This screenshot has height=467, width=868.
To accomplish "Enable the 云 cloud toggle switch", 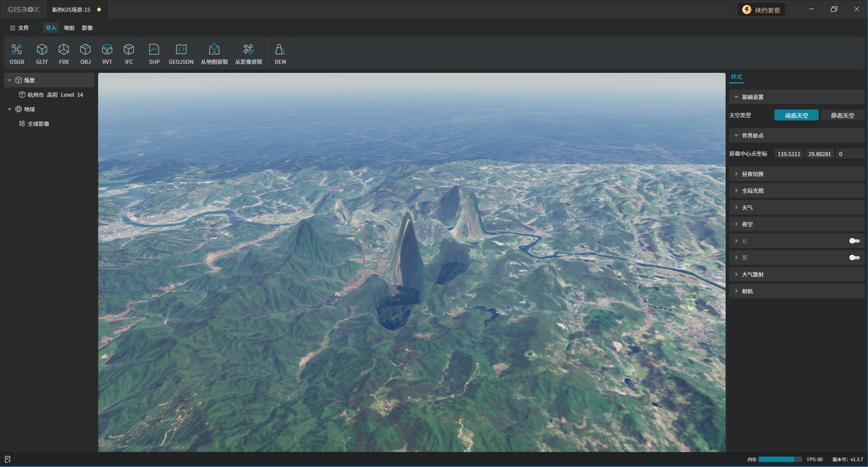I will (x=854, y=241).
